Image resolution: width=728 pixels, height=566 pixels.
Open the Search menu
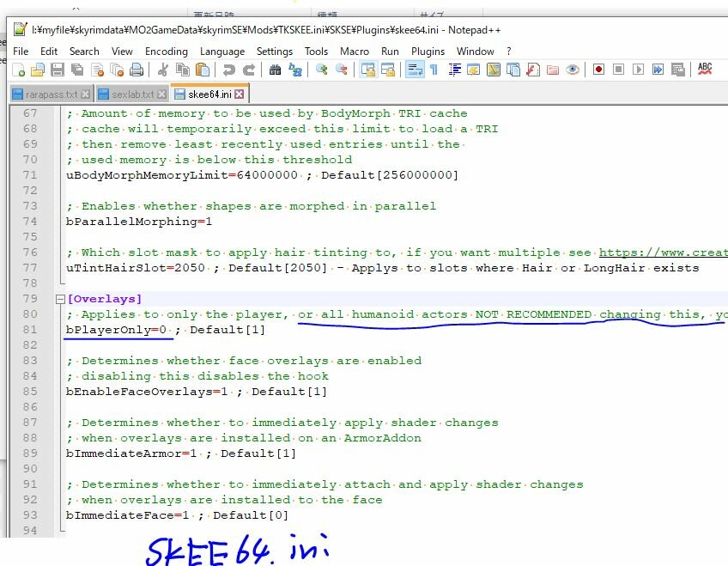[x=84, y=51]
